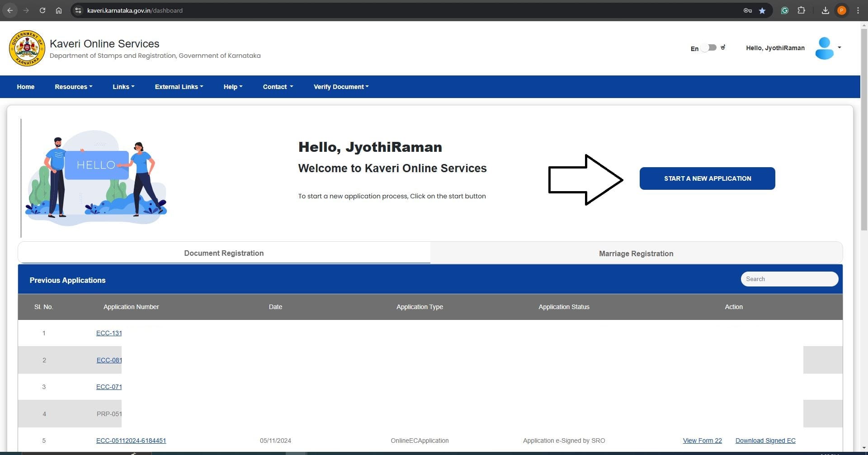868x455 pixels.
Task: Open Download Signed EC link
Action: tap(765, 441)
